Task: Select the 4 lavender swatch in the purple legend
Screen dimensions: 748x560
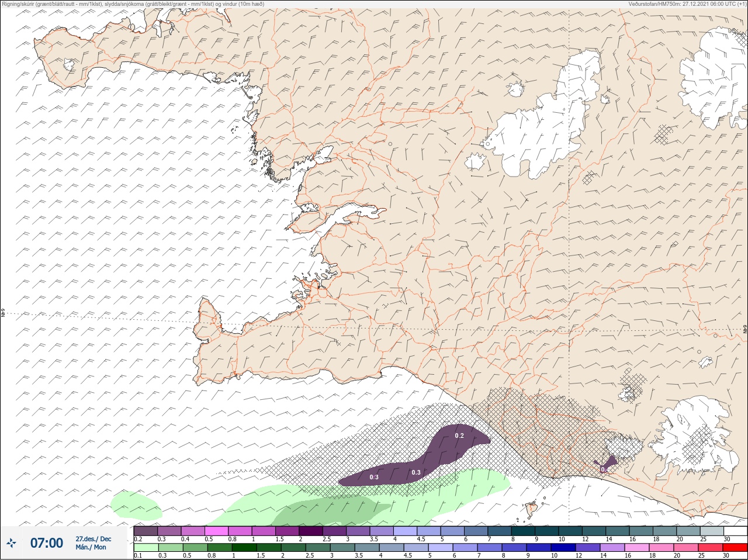Action: 405,531
